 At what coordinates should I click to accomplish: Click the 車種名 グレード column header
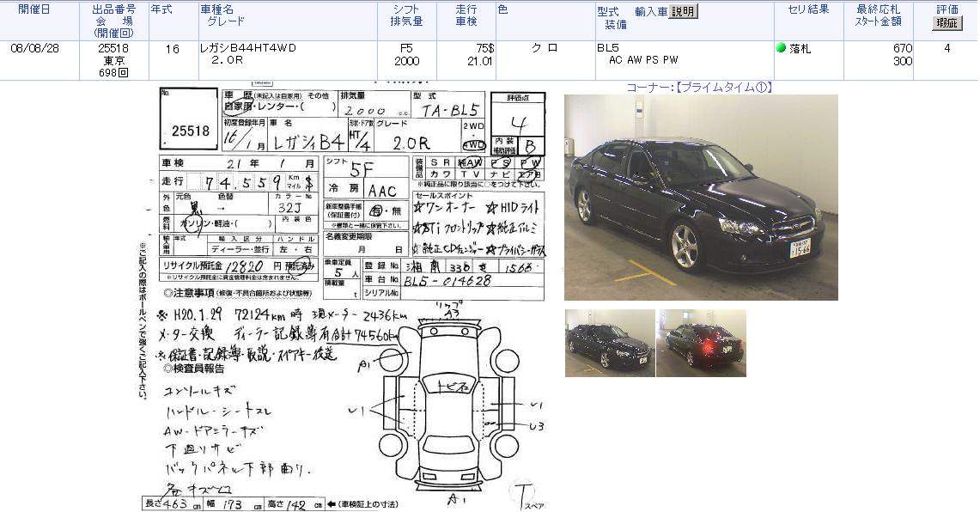pyautogui.click(x=222, y=15)
